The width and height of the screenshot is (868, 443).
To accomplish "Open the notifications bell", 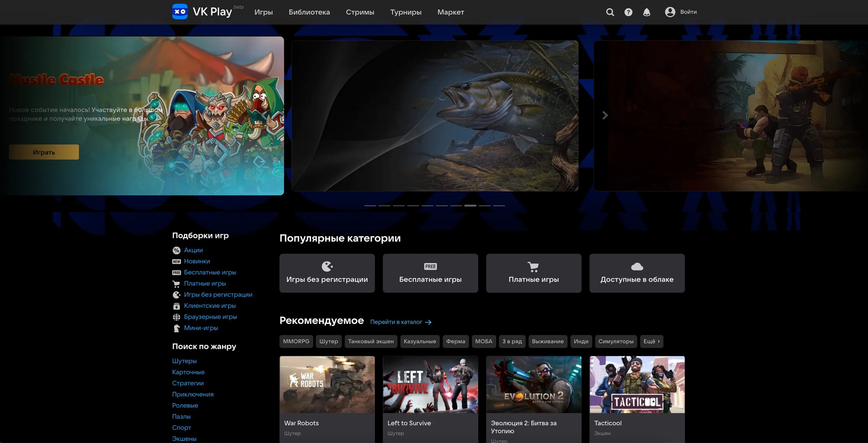I will pos(646,12).
